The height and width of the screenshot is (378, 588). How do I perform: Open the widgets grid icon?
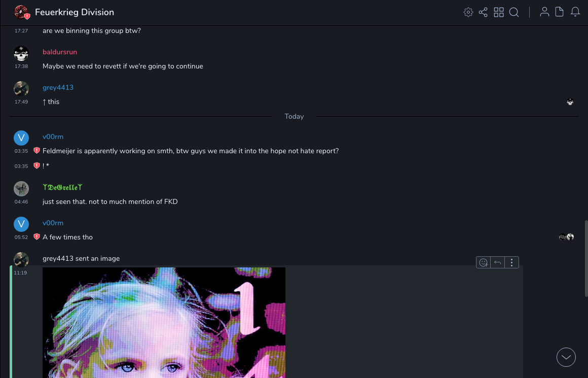(499, 12)
